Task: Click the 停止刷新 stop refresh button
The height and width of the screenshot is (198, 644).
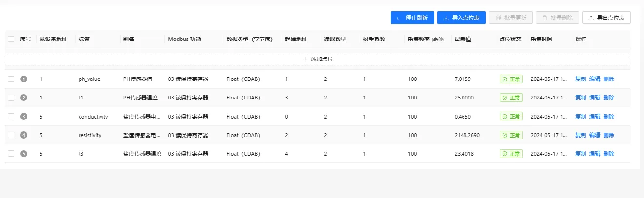Action: coord(412,18)
